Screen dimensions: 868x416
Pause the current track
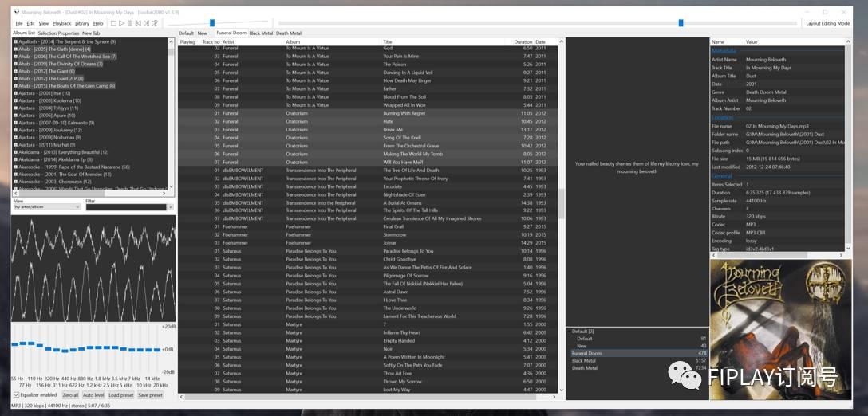click(130, 23)
